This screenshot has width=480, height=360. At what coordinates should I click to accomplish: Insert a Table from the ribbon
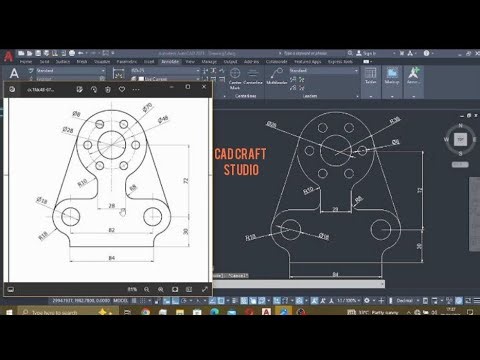click(x=371, y=75)
